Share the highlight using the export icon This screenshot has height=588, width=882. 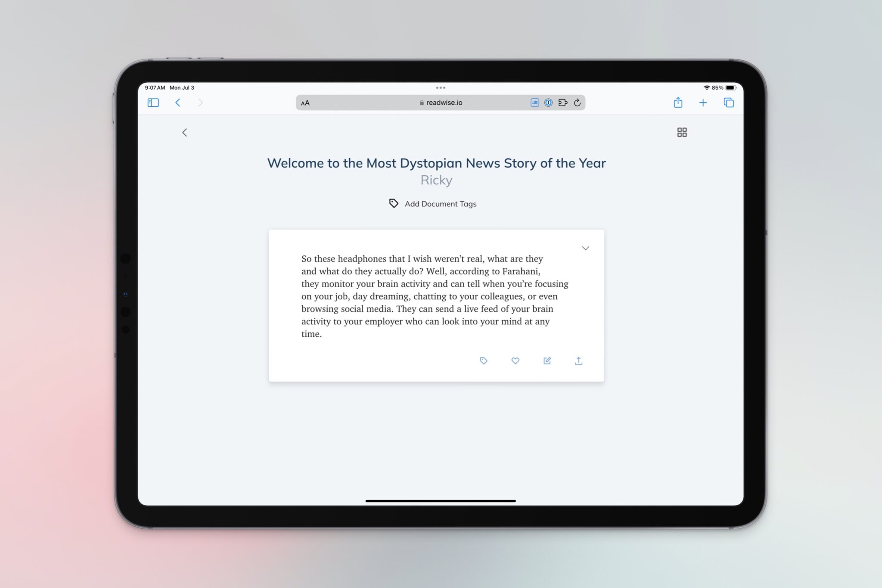579,361
